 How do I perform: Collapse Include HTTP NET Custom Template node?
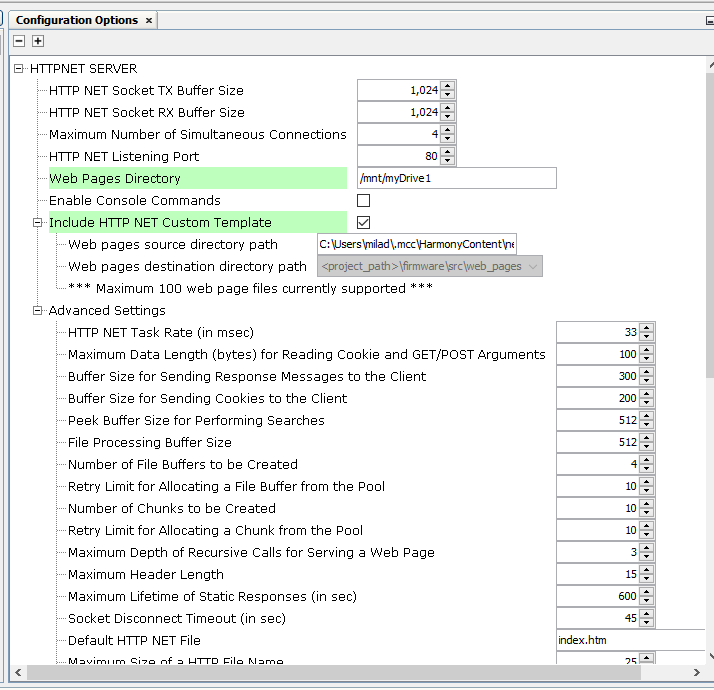click(x=38, y=223)
